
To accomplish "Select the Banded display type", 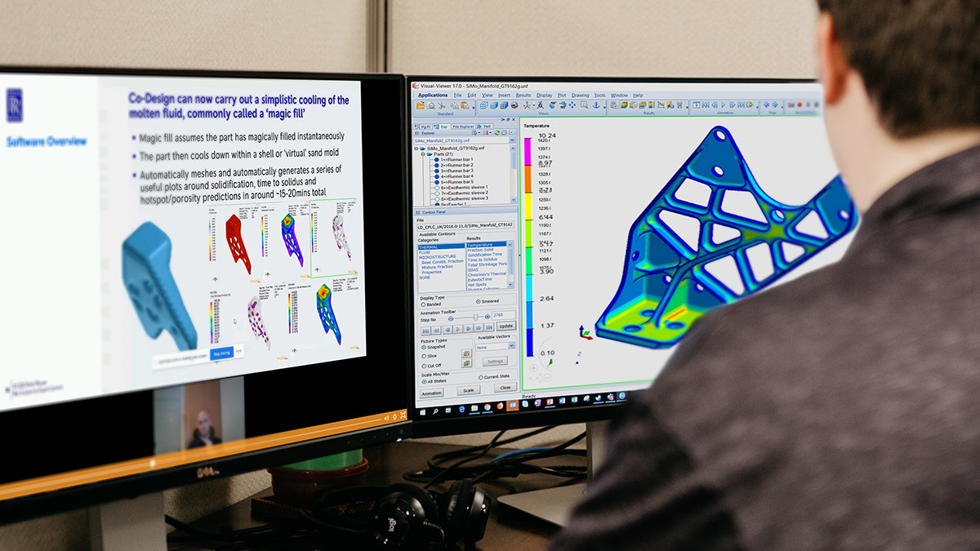I will [x=423, y=304].
